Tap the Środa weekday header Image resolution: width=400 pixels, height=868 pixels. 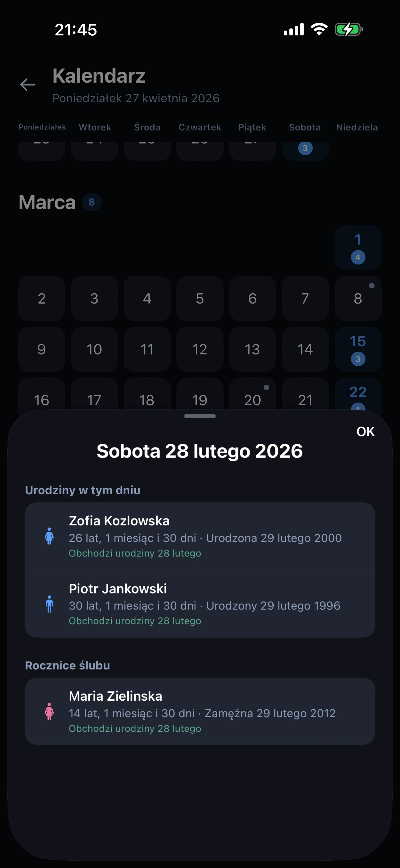tap(147, 127)
